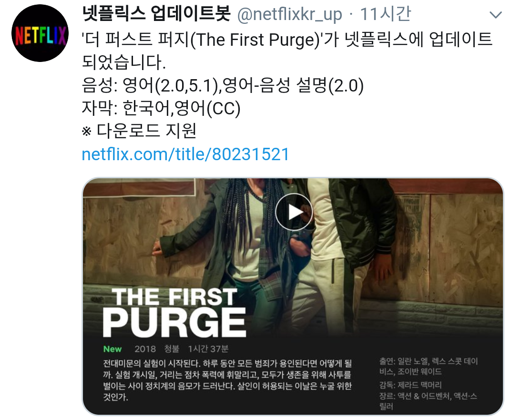Open the 11시간 tweet timestamp

click(x=385, y=14)
